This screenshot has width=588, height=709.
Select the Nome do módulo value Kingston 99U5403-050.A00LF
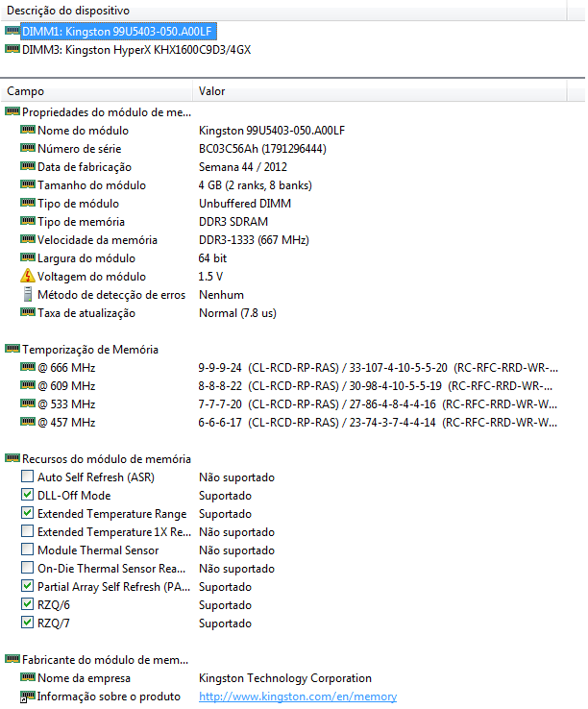click(272, 131)
